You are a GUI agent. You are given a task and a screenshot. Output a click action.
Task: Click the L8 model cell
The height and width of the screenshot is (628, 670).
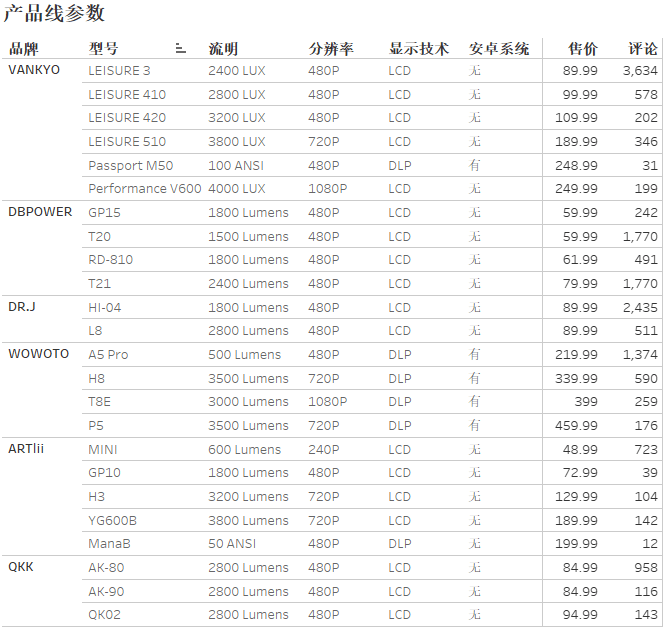95,330
